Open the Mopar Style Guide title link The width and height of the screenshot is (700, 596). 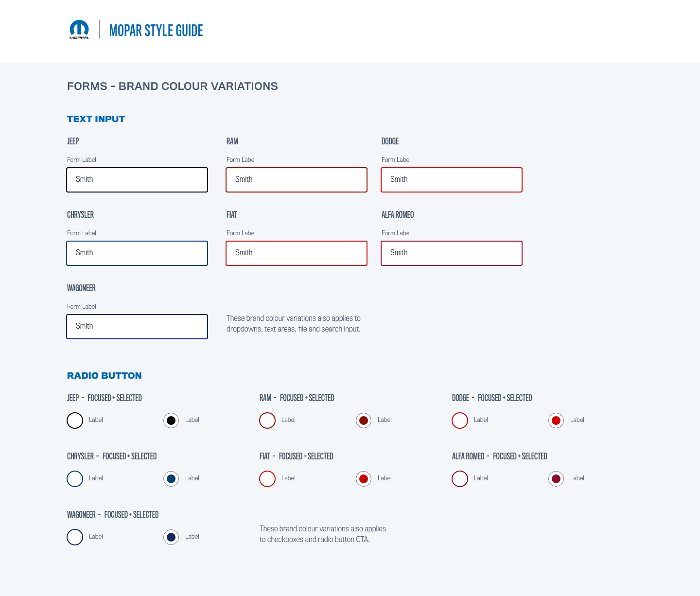point(156,30)
